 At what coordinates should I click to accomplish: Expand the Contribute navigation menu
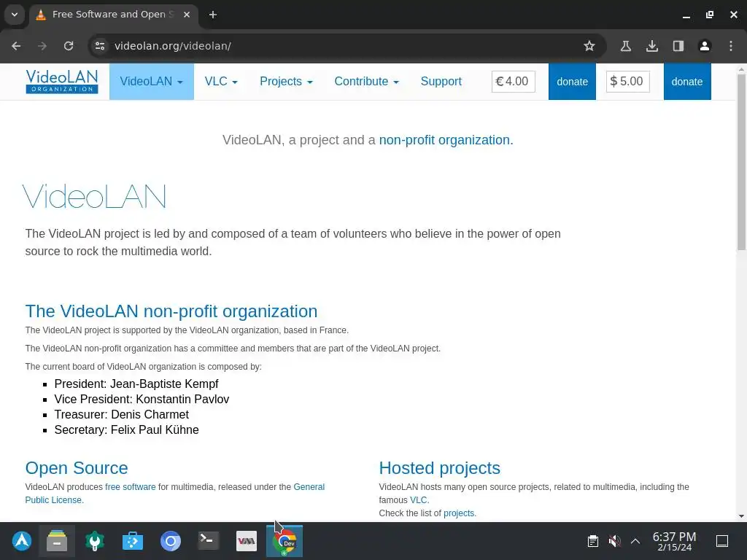[x=366, y=82]
